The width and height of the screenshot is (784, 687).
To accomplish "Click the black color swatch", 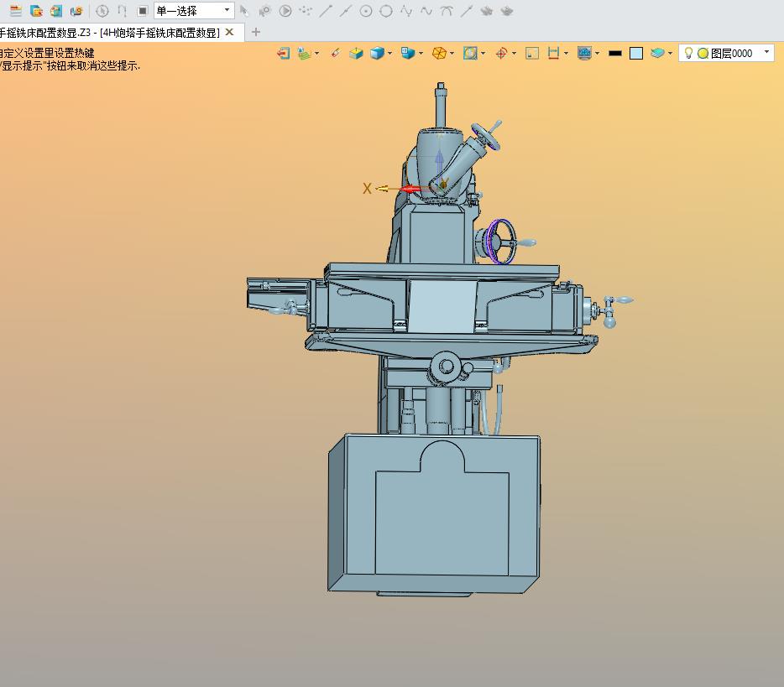I will [x=615, y=53].
